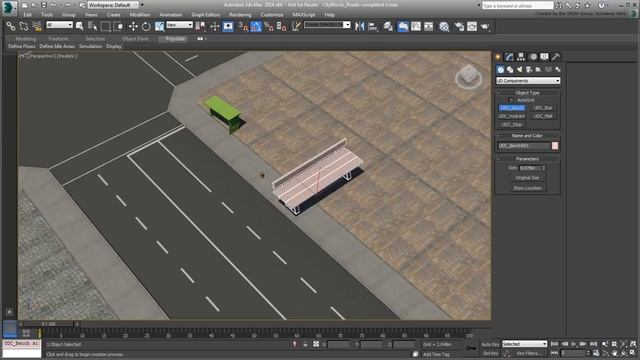Switch to the Freeform ribbon tab

pyautogui.click(x=58, y=39)
